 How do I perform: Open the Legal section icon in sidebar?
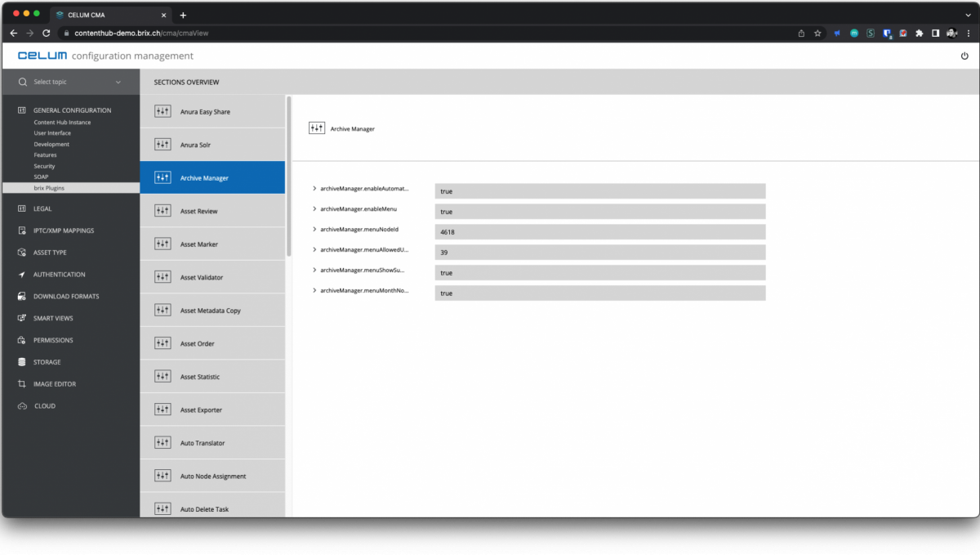click(x=22, y=209)
